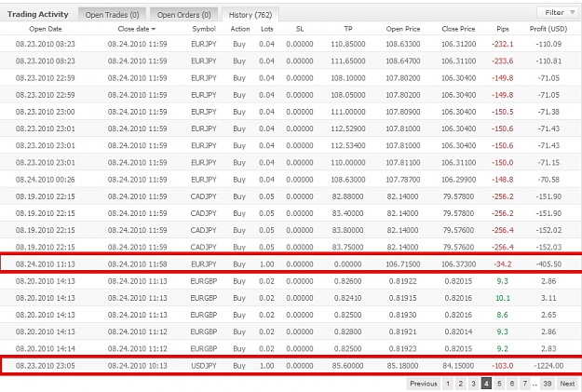Select open date 08.24.2010 00:26
The width and height of the screenshot is (582, 392).
(x=46, y=180)
